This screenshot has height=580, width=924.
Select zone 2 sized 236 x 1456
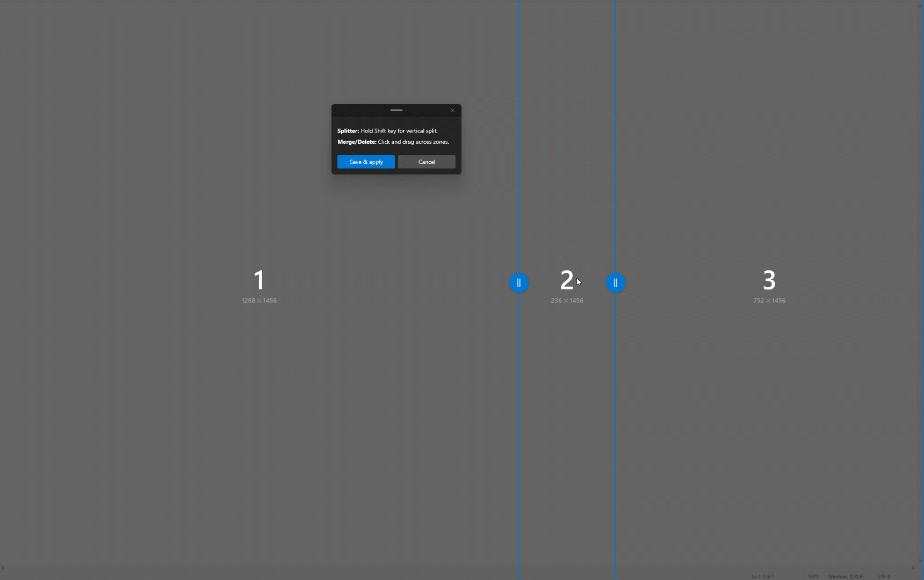[566, 280]
